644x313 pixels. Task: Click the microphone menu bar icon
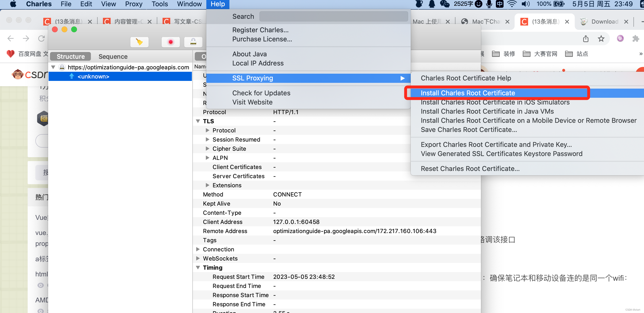tap(489, 4)
